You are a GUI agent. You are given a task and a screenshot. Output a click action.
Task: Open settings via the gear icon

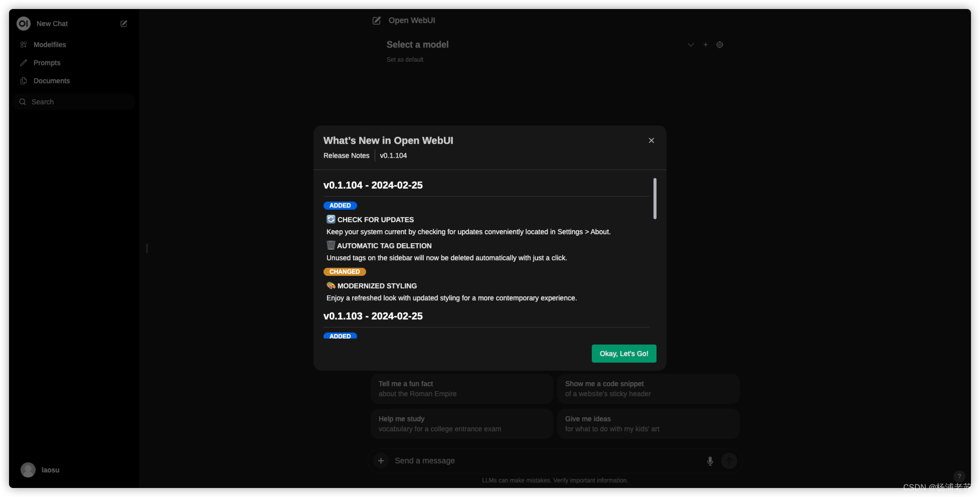(720, 45)
